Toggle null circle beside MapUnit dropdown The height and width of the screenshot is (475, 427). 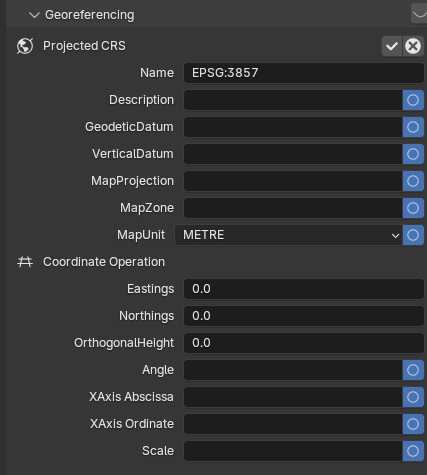413,235
